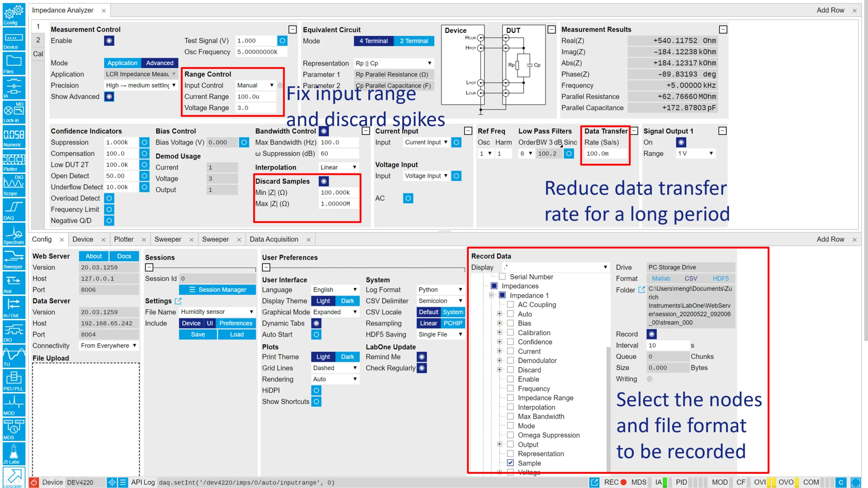
Task: Collapse the Impedance 1 tree node
Action: click(x=491, y=295)
